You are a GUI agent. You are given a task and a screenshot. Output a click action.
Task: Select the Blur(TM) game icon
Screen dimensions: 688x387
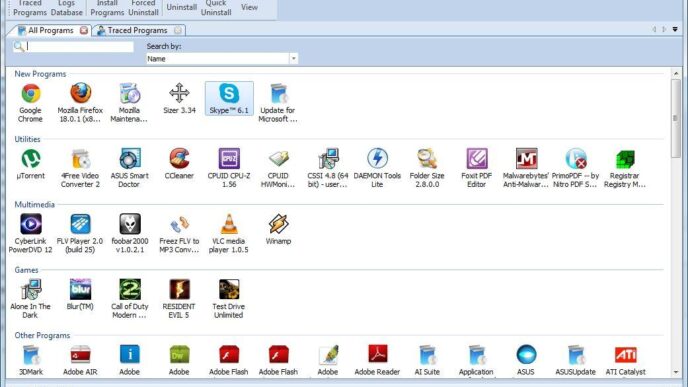pyautogui.click(x=80, y=290)
